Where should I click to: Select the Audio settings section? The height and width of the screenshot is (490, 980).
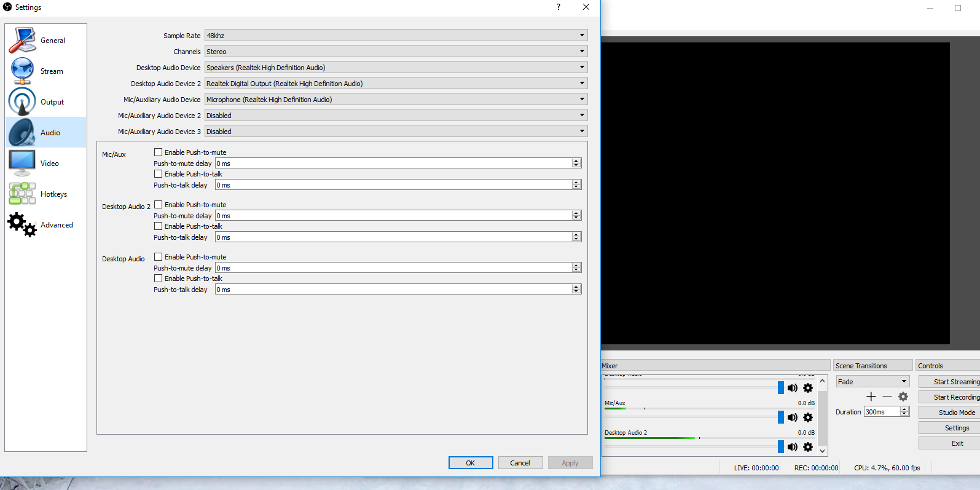pyautogui.click(x=46, y=132)
